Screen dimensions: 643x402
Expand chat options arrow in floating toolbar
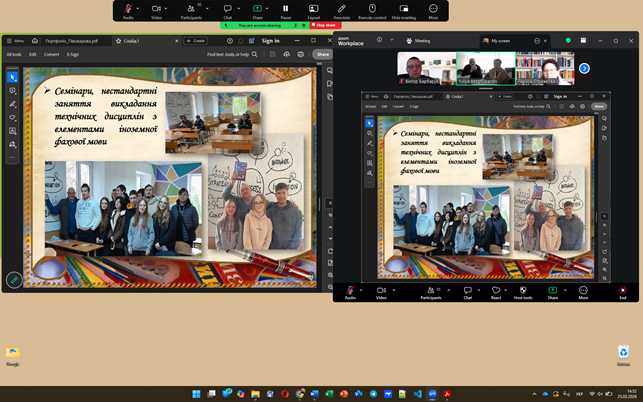click(x=239, y=8)
